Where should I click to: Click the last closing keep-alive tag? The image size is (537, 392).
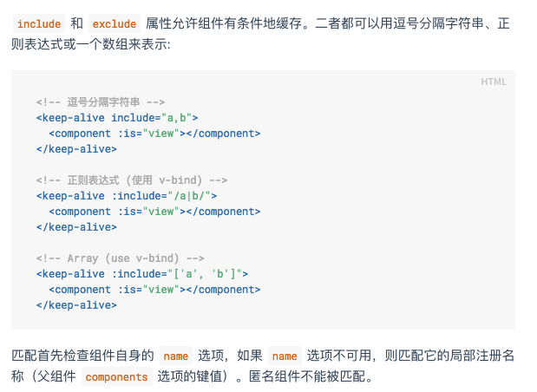tap(76, 305)
